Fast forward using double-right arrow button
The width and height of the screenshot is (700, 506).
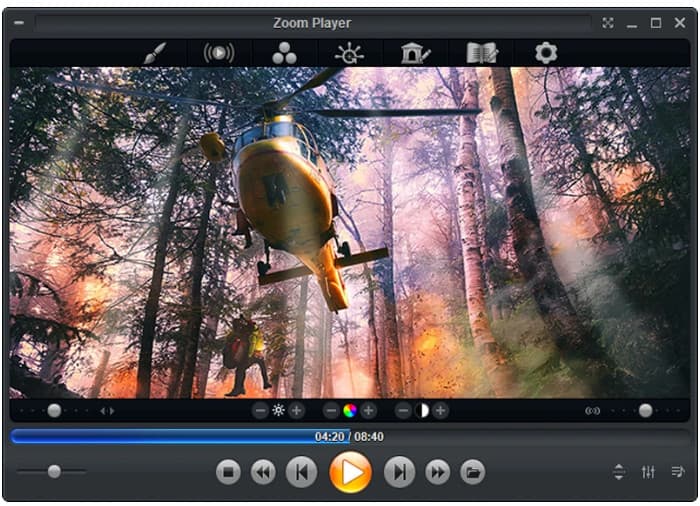click(x=438, y=472)
